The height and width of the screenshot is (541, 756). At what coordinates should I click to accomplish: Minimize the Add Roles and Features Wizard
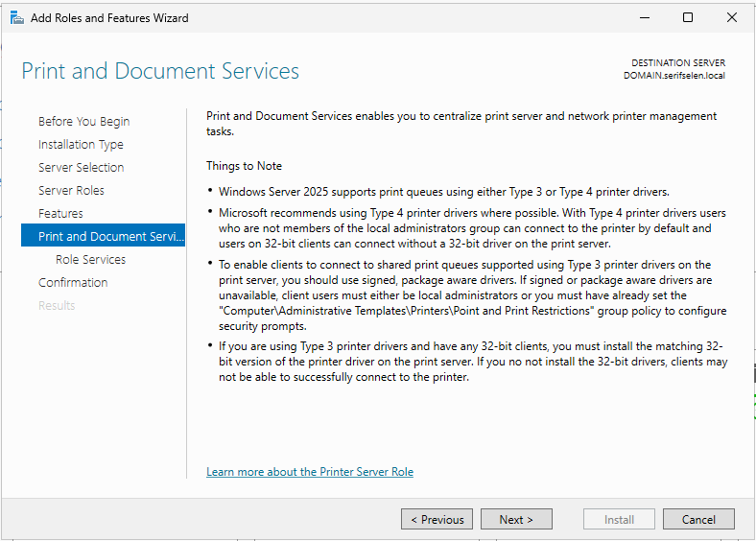(x=643, y=17)
